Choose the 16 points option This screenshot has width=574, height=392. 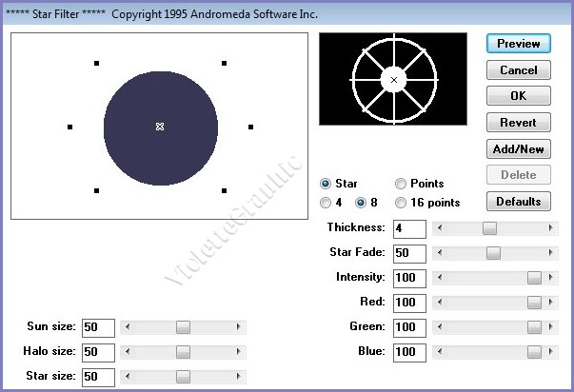[401, 203]
